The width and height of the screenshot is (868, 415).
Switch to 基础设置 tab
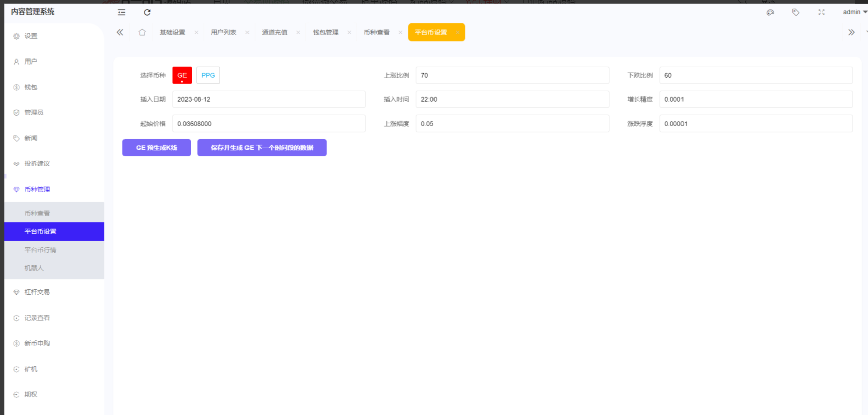pyautogui.click(x=172, y=32)
